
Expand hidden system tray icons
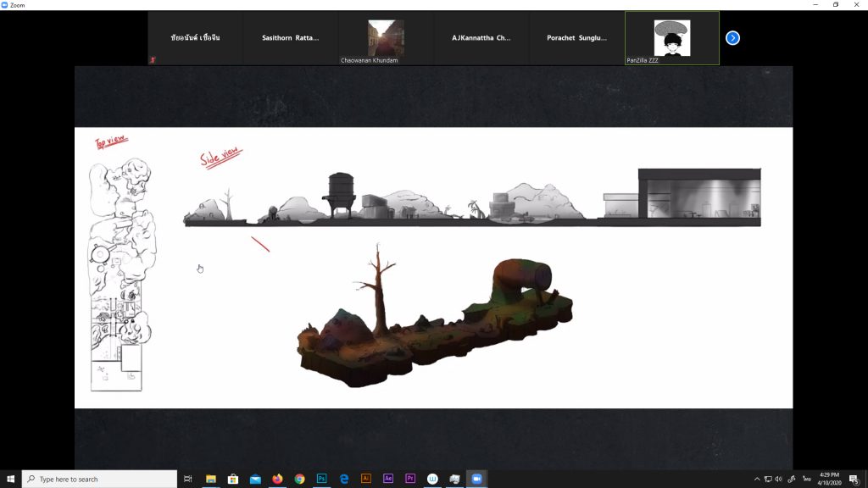[757, 479]
